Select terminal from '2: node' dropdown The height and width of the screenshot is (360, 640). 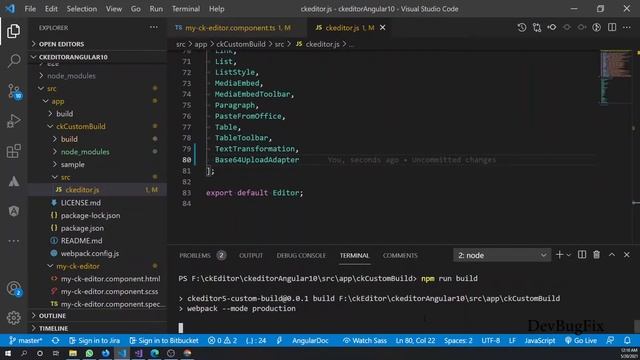click(x=502, y=255)
